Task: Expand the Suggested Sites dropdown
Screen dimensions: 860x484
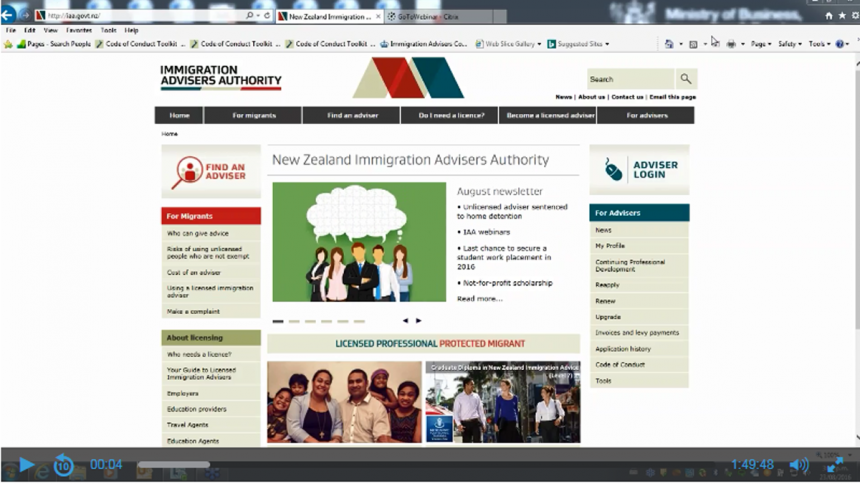Action: pyautogui.click(x=607, y=44)
